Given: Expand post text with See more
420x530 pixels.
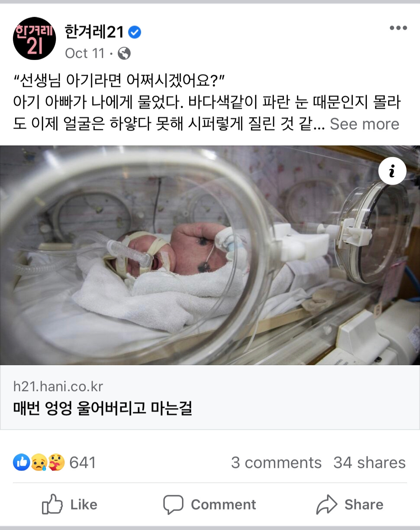Looking at the screenshot, I should coord(364,124).
